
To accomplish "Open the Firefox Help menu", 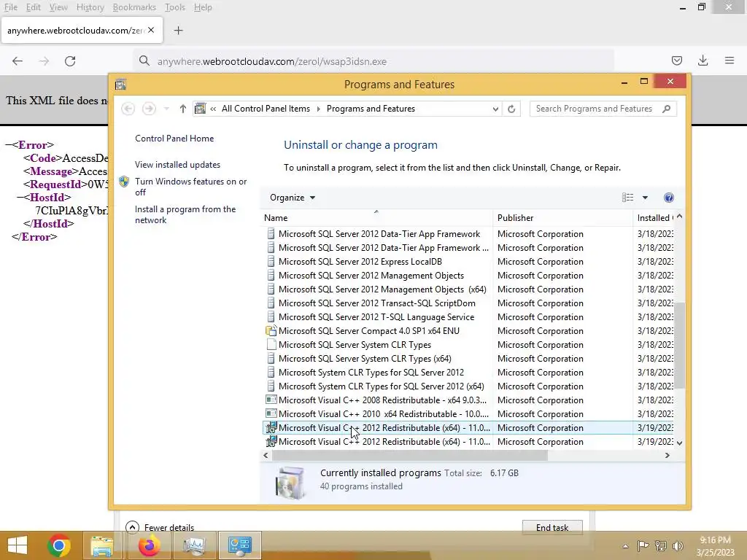I will 203,7.
